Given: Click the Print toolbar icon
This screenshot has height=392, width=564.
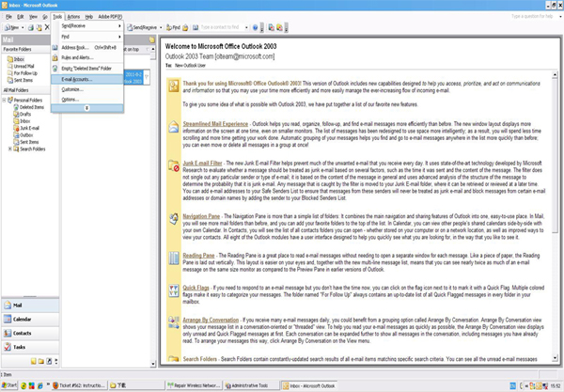Looking at the screenshot, I should point(31,27).
